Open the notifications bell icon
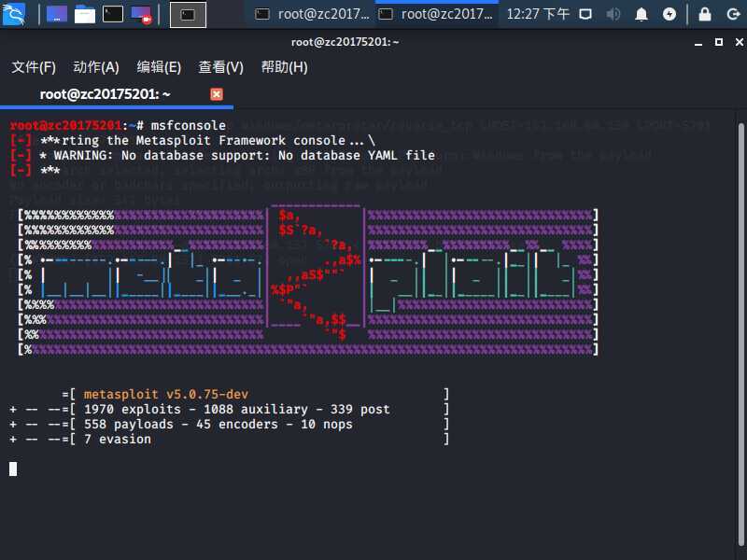 tap(641, 14)
